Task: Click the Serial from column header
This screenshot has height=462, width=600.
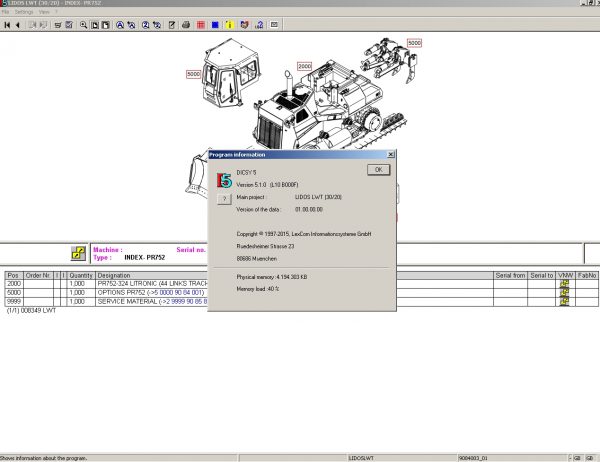Action: click(510, 275)
